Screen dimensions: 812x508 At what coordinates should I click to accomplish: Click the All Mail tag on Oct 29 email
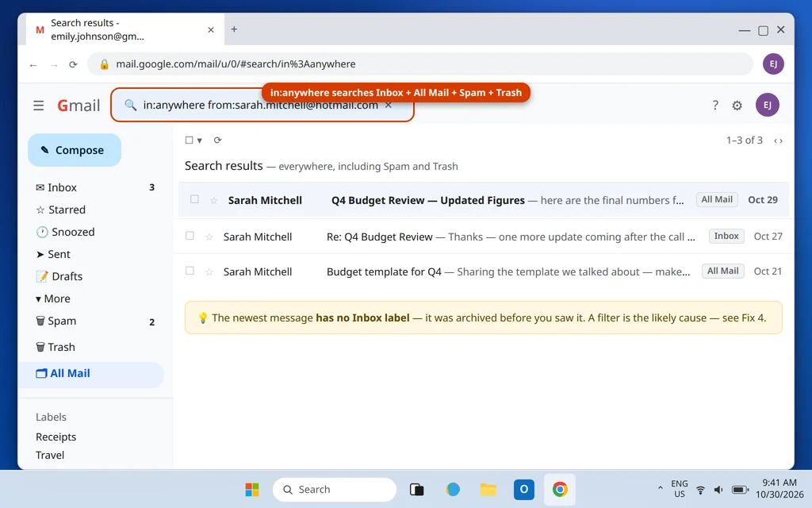[x=717, y=199]
